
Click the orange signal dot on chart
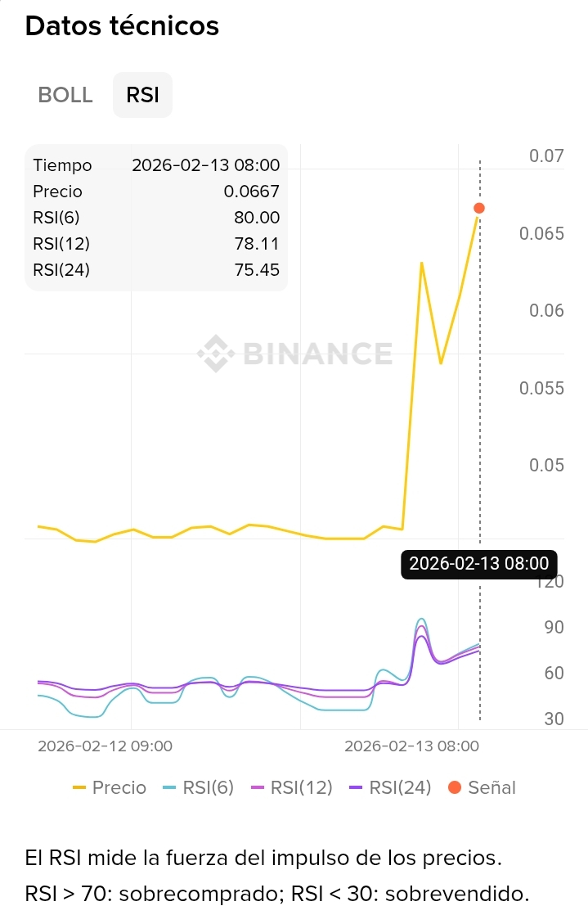click(479, 208)
